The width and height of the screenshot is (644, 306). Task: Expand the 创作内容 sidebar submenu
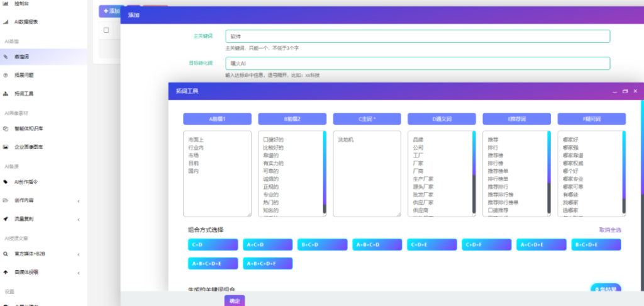(x=78, y=201)
